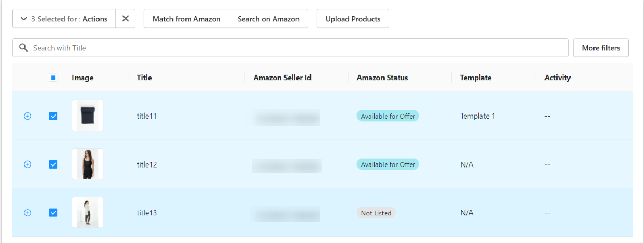Image resolution: width=644 pixels, height=243 pixels.
Task: Click the Amazon Status column header
Action: click(382, 78)
